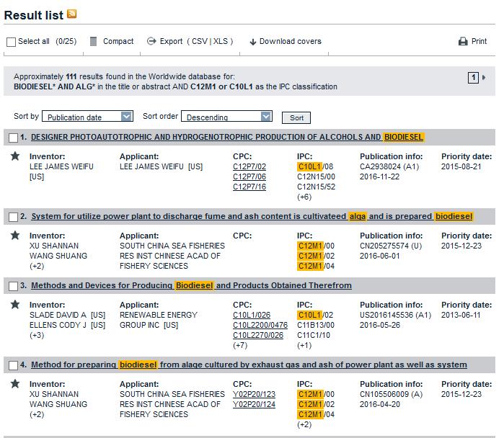504x438 pixels.
Task: Open Method for preparing biodiesel from alage title
Action: (x=249, y=365)
